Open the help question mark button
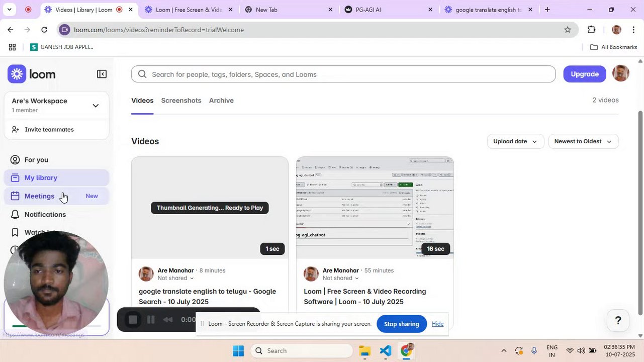644x362 pixels. pos(618,321)
